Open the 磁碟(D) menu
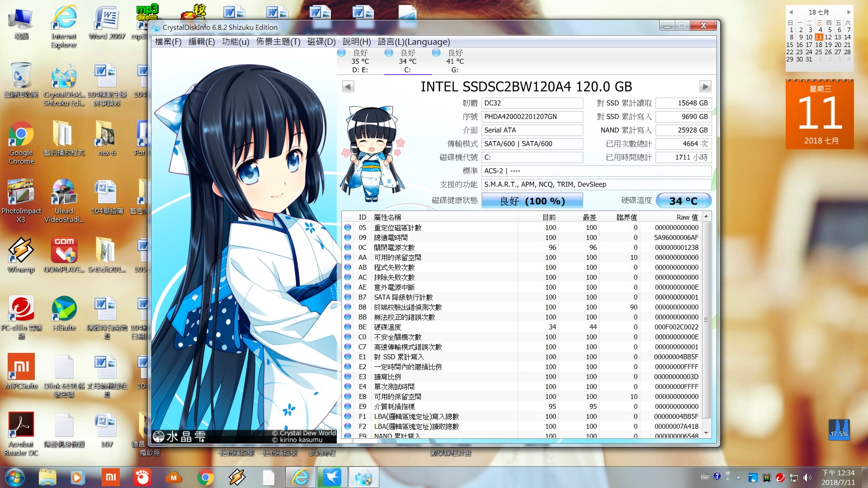 [x=321, y=42]
